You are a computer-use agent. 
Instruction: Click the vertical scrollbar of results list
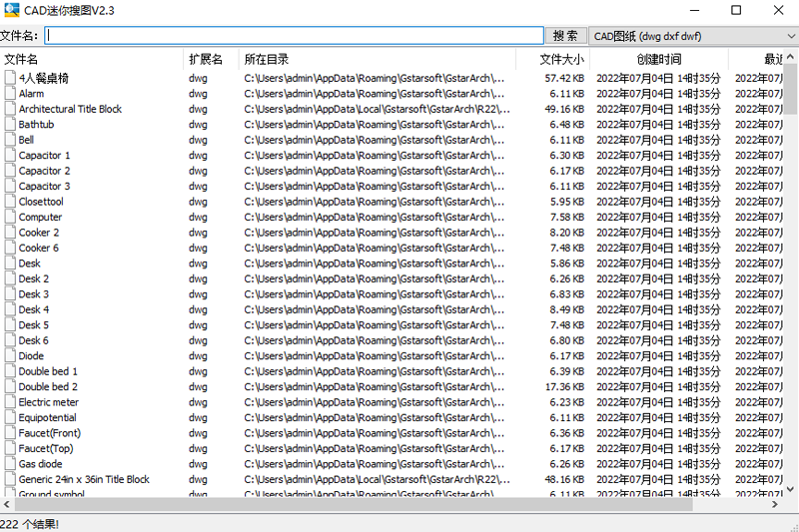790,299
